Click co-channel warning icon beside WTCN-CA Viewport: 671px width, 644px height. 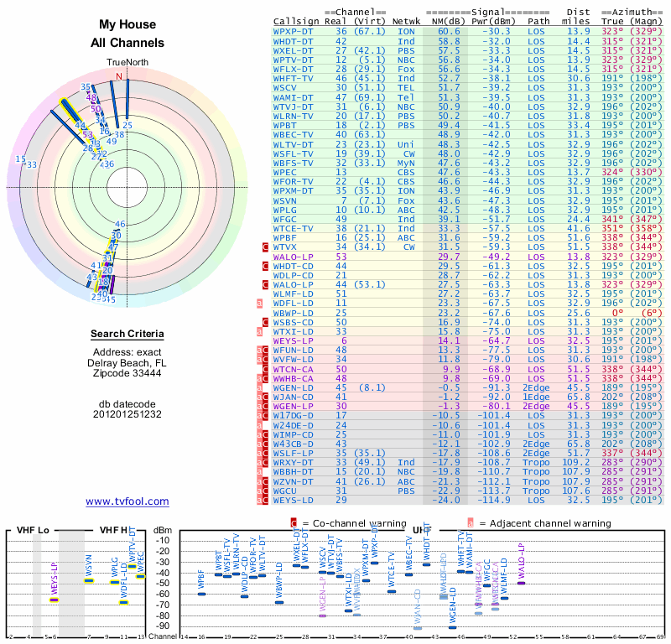pyautogui.click(x=265, y=369)
